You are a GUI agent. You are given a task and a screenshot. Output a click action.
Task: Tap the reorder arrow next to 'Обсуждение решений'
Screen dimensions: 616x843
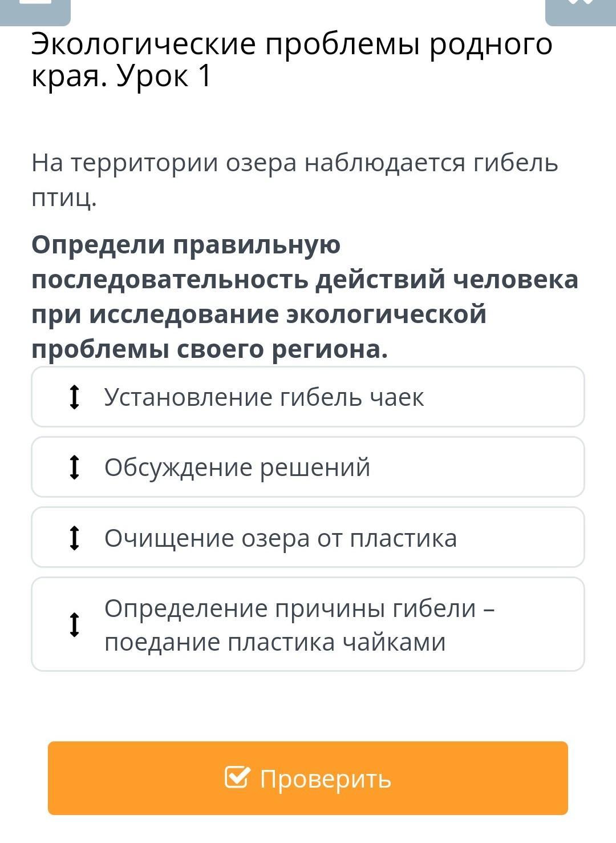click(x=74, y=467)
